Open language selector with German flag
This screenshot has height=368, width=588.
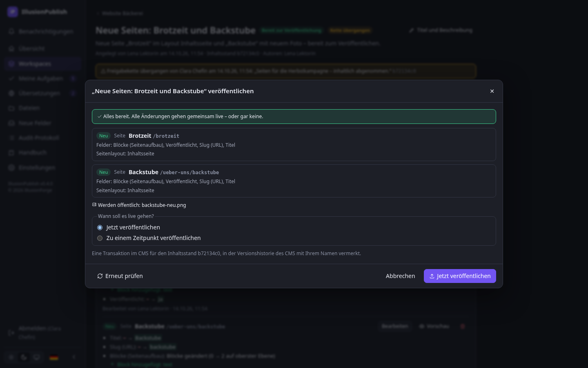click(x=54, y=357)
